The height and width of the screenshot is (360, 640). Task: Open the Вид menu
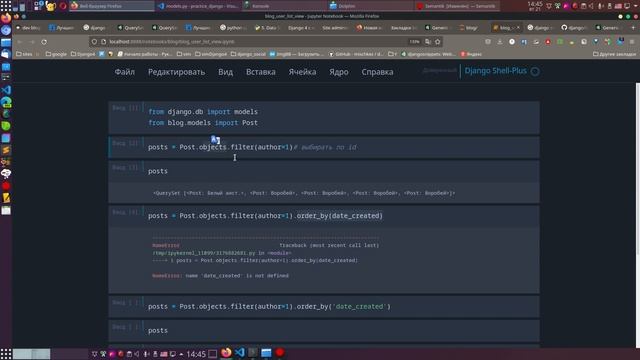click(x=225, y=72)
